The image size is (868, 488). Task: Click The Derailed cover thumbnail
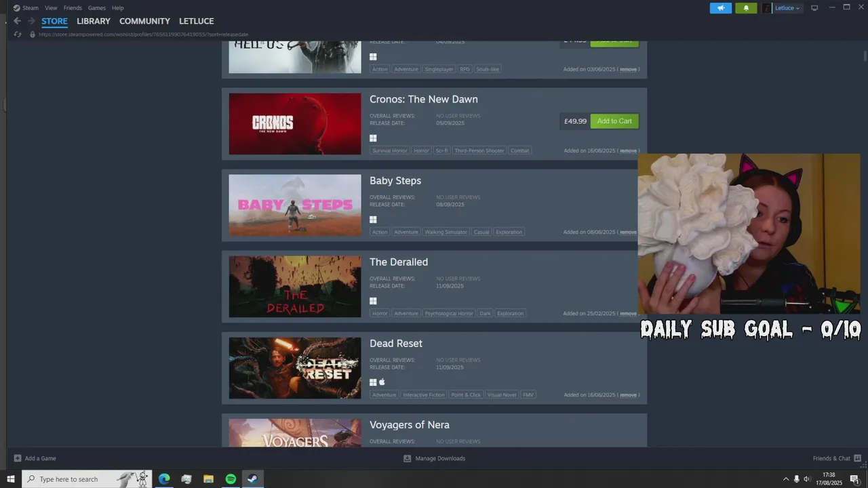tap(295, 287)
